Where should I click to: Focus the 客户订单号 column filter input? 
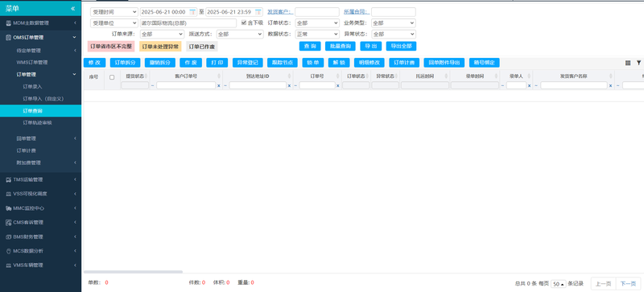(186, 85)
